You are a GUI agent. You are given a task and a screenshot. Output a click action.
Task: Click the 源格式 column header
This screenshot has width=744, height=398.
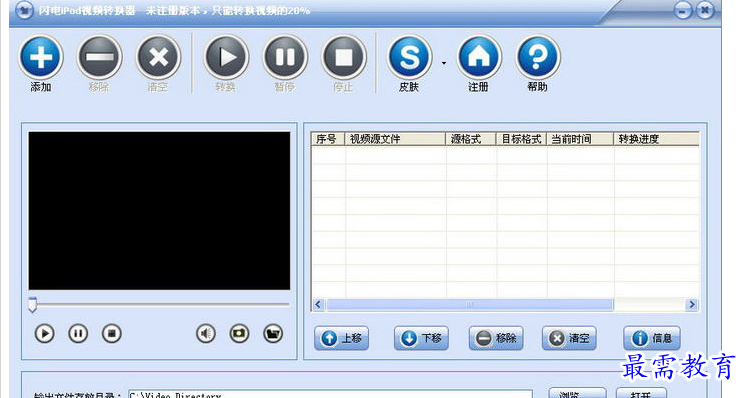tap(471, 139)
